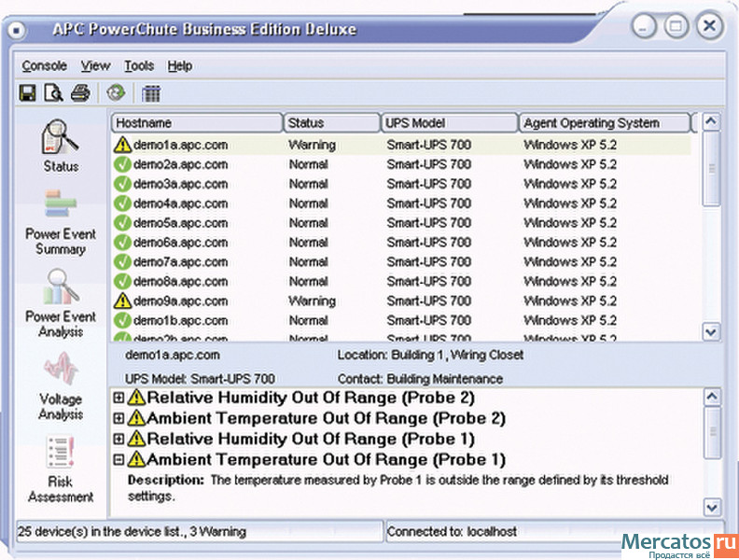Minimize the PowerChute window

point(643,25)
